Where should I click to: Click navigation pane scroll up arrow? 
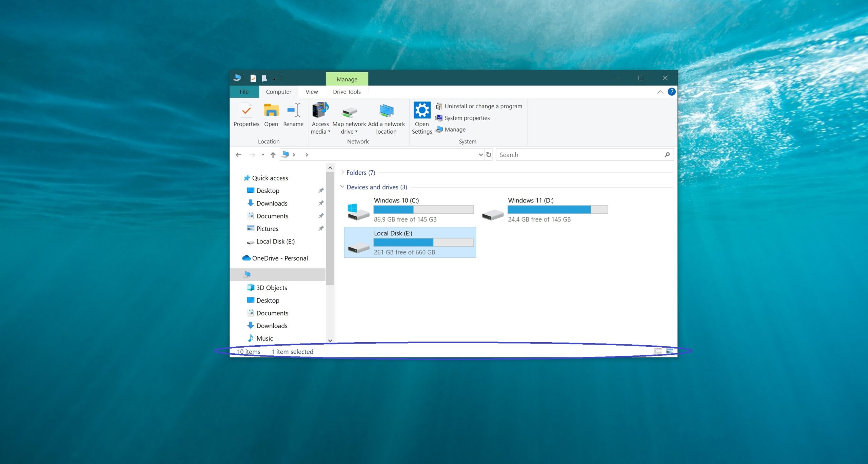point(330,168)
